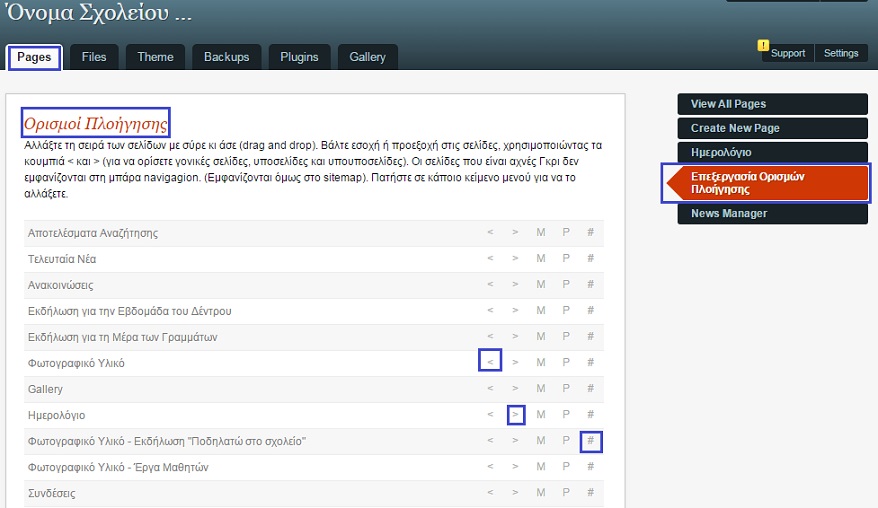The height and width of the screenshot is (508, 878).
Task: Switch to the Files tab
Action: 94,57
